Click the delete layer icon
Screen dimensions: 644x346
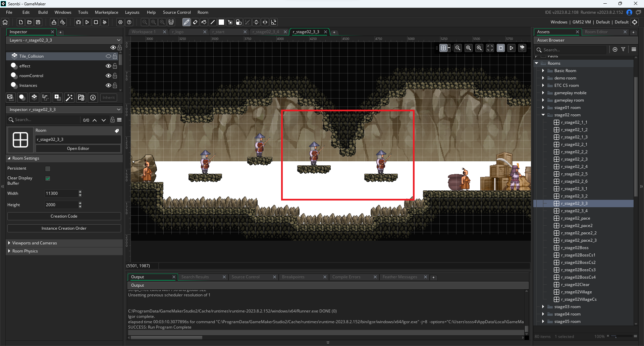pyautogui.click(x=93, y=98)
